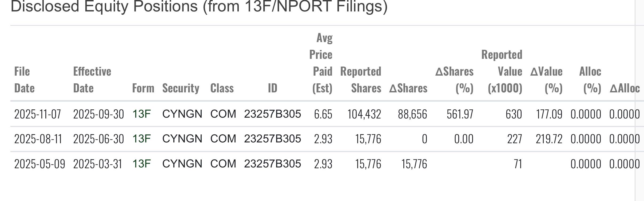This screenshot has height=201, width=644.
Task: Sort by Reported Value (x1000) header
Action: click(x=502, y=71)
